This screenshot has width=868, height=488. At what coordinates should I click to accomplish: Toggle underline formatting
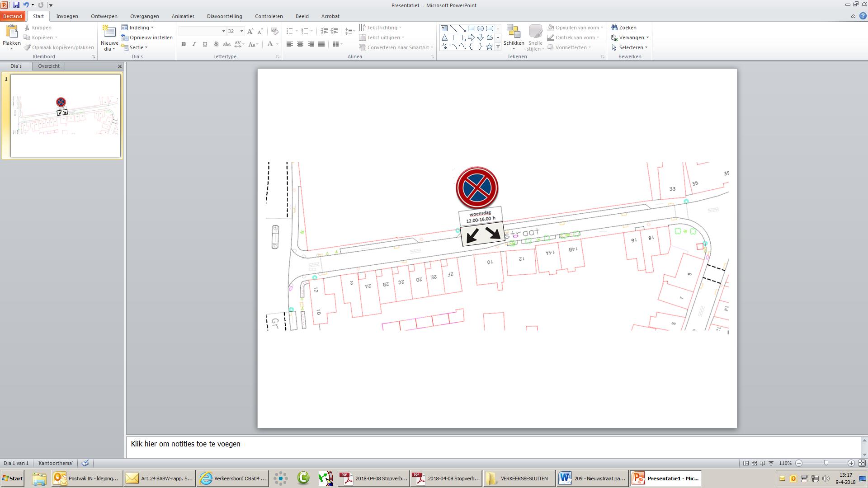click(205, 44)
